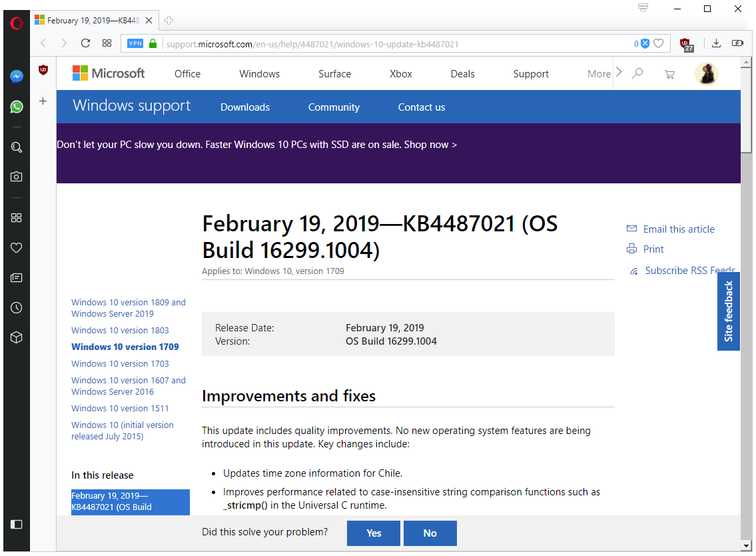Toggle the sidebar panel button
756x556 pixels.
pyautogui.click(x=17, y=524)
